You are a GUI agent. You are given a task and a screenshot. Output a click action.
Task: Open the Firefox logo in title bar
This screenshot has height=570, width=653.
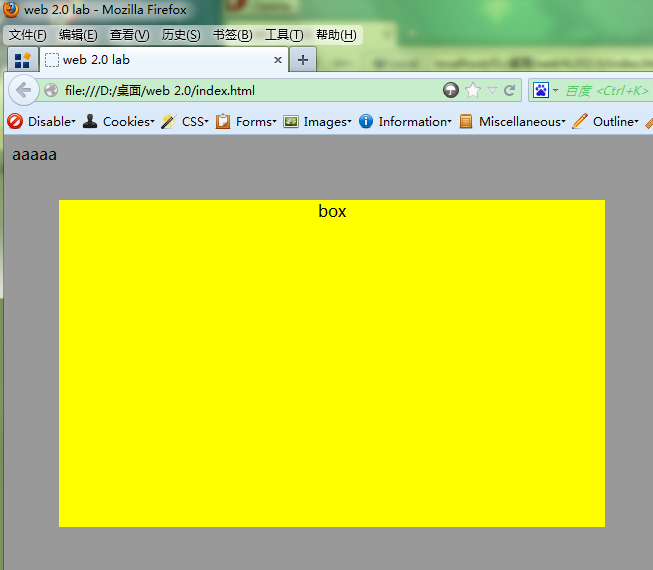(10, 9)
